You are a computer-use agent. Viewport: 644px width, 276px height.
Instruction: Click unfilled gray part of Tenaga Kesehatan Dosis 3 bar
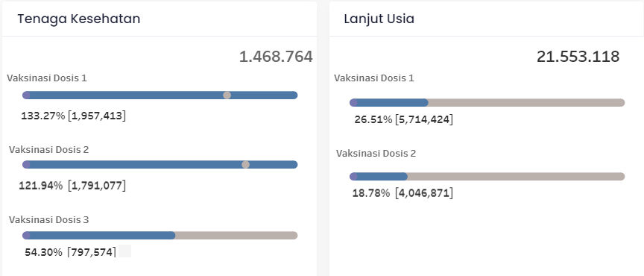coord(236,235)
